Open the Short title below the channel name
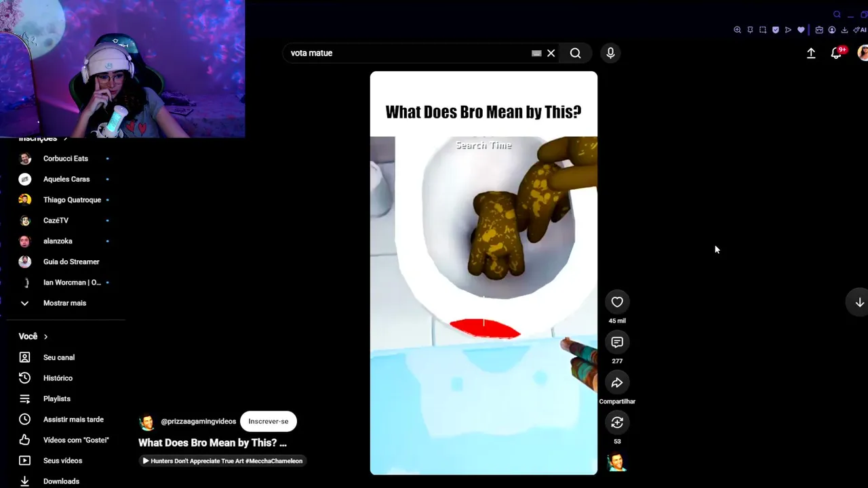Image resolution: width=868 pixels, height=488 pixels. point(213,443)
